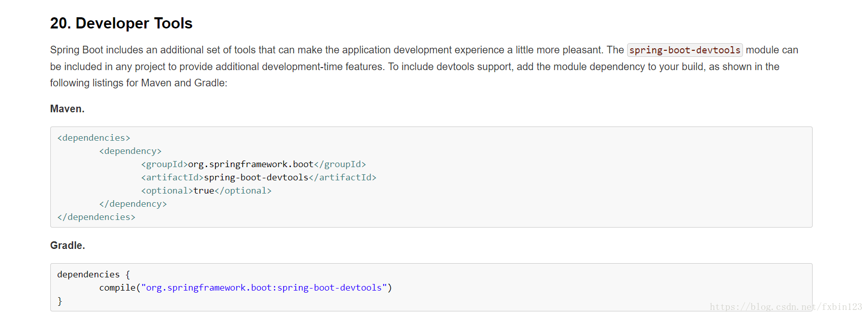Click the 'Maven.' subheading
This screenshot has width=868, height=317.
pos(67,109)
